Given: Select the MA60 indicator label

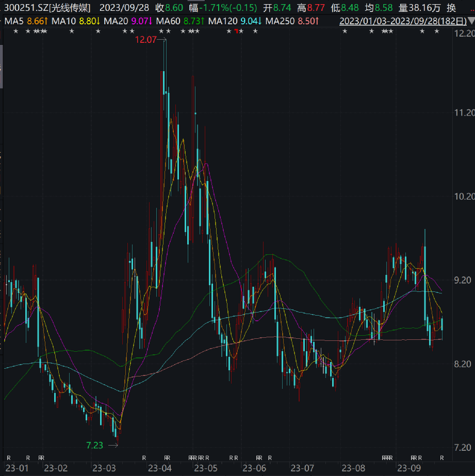Looking at the screenshot, I should (180, 21).
